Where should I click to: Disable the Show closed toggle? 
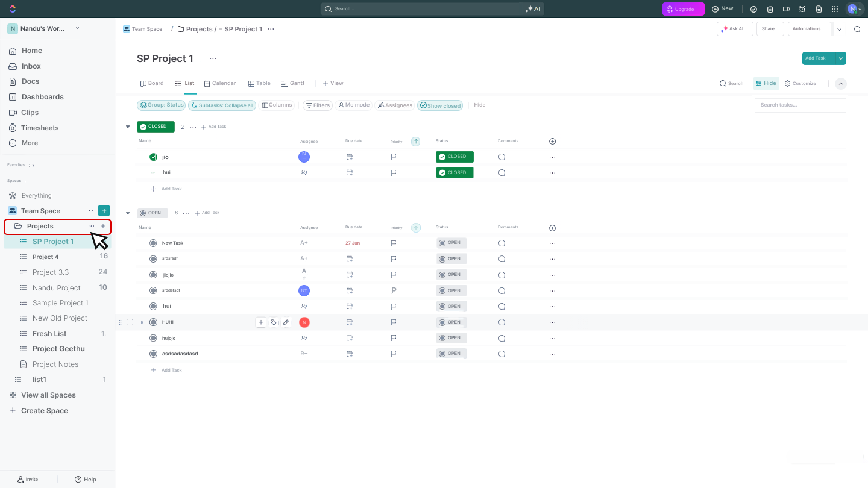pyautogui.click(x=440, y=105)
